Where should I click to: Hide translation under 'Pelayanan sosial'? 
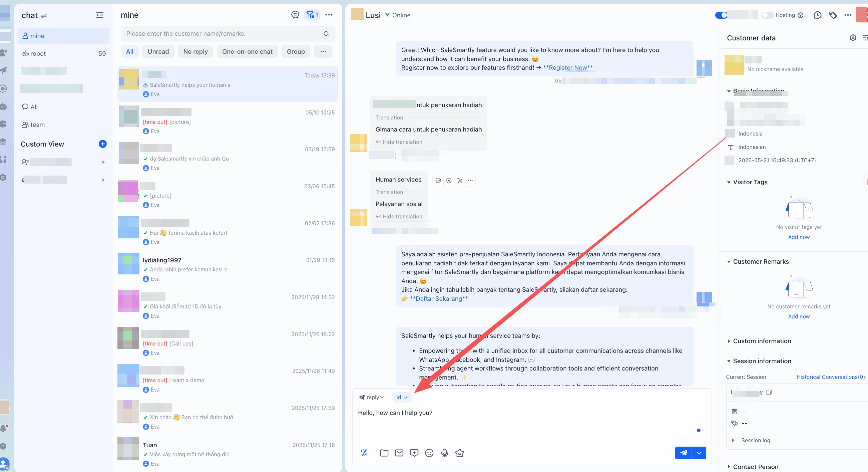tap(399, 216)
